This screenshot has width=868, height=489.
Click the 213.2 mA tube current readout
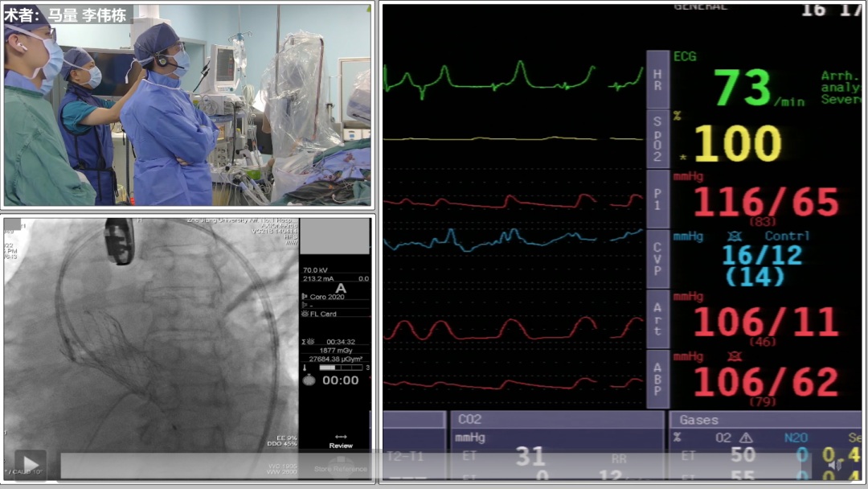[318, 278]
